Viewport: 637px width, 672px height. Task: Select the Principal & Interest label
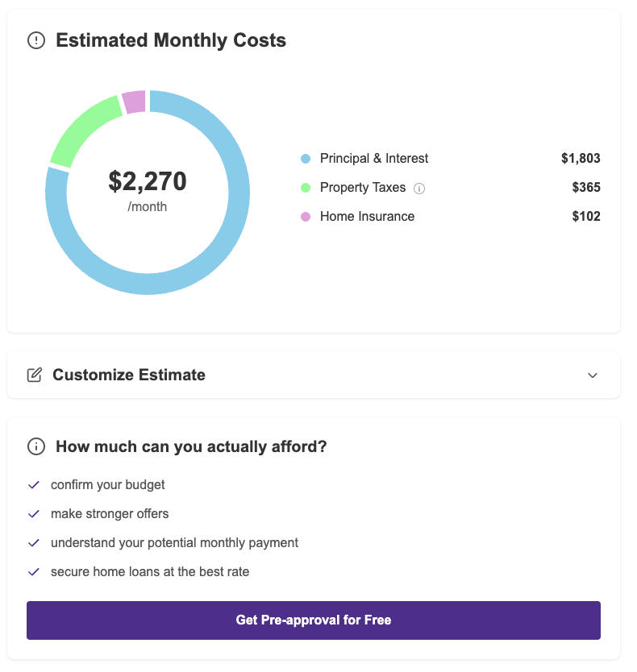[374, 159]
